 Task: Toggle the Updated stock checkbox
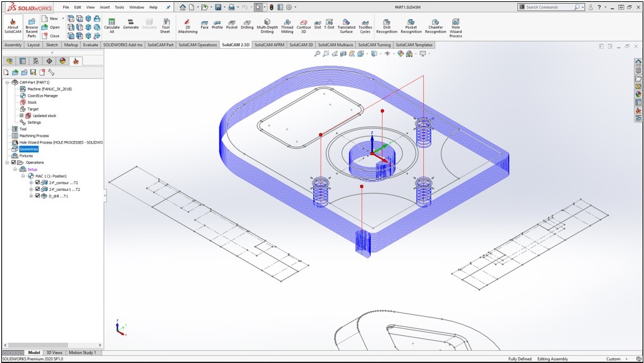coord(22,115)
